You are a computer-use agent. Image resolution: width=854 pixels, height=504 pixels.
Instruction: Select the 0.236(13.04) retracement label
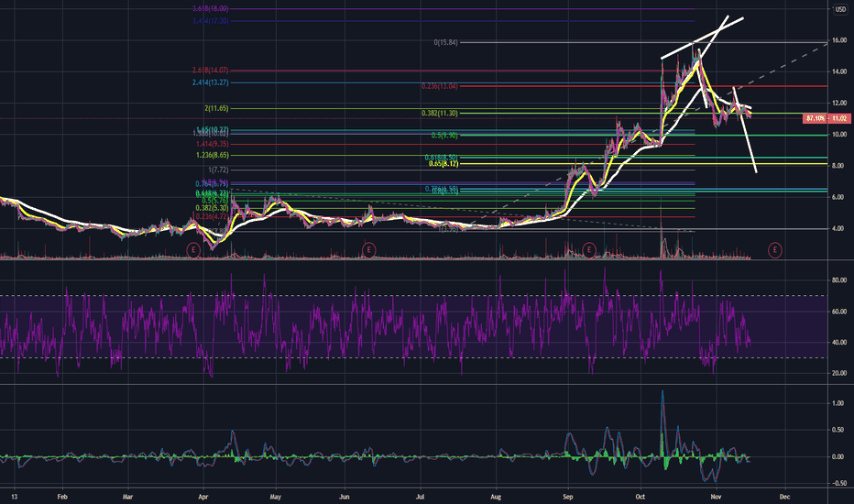(440, 86)
